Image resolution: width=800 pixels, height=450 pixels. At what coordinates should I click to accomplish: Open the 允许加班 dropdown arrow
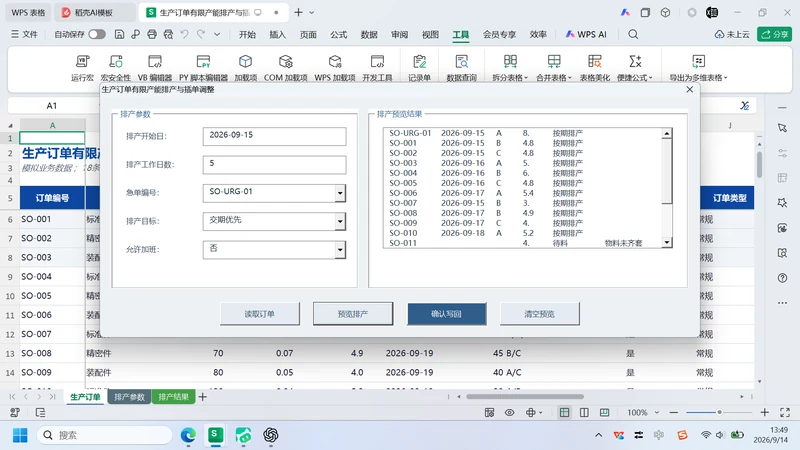tap(340, 250)
